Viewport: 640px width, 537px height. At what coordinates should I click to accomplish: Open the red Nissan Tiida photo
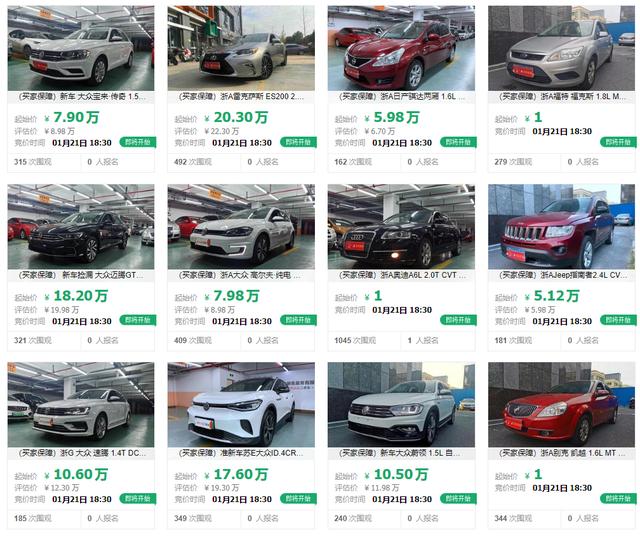pos(401,48)
